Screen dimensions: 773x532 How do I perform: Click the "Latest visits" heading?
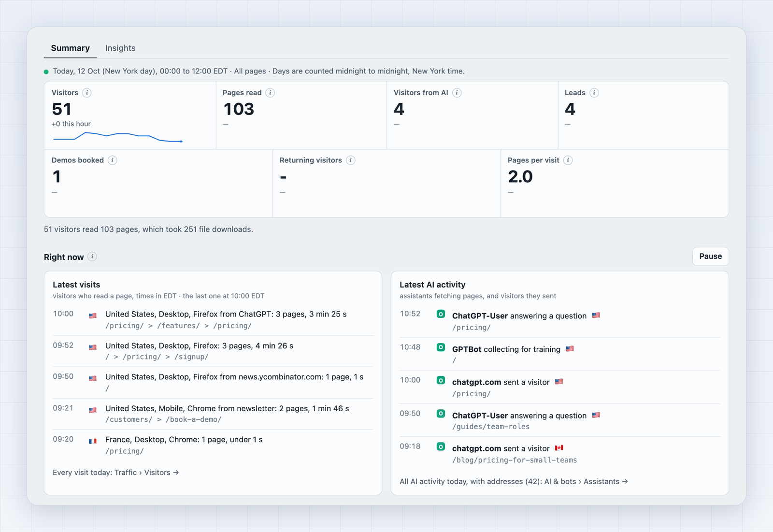76,285
